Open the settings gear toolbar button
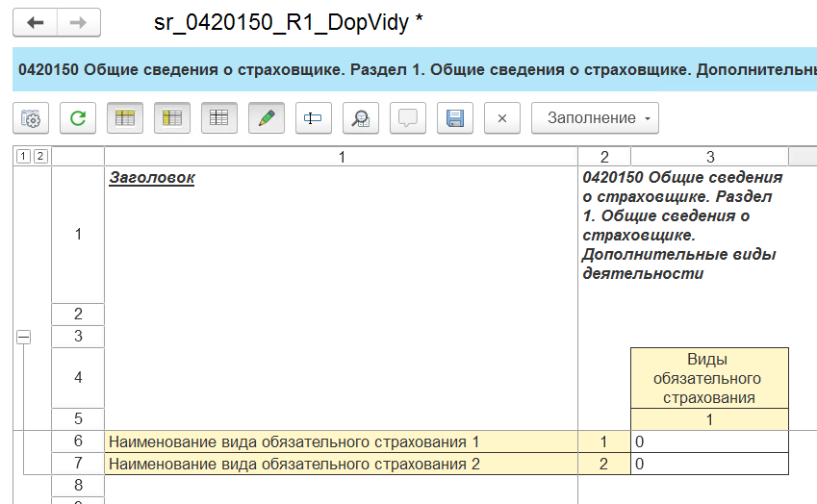The width and height of the screenshot is (817, 504). tap(31, 118)
